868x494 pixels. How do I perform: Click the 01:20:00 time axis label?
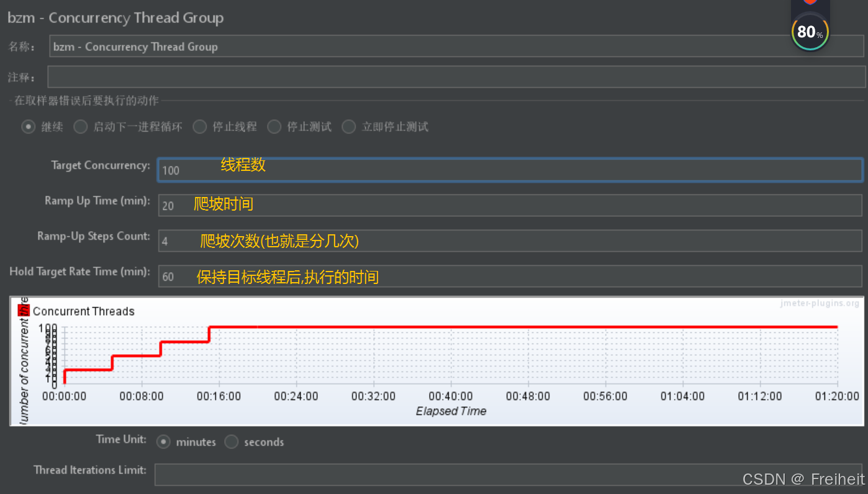(x=837, y=396)
